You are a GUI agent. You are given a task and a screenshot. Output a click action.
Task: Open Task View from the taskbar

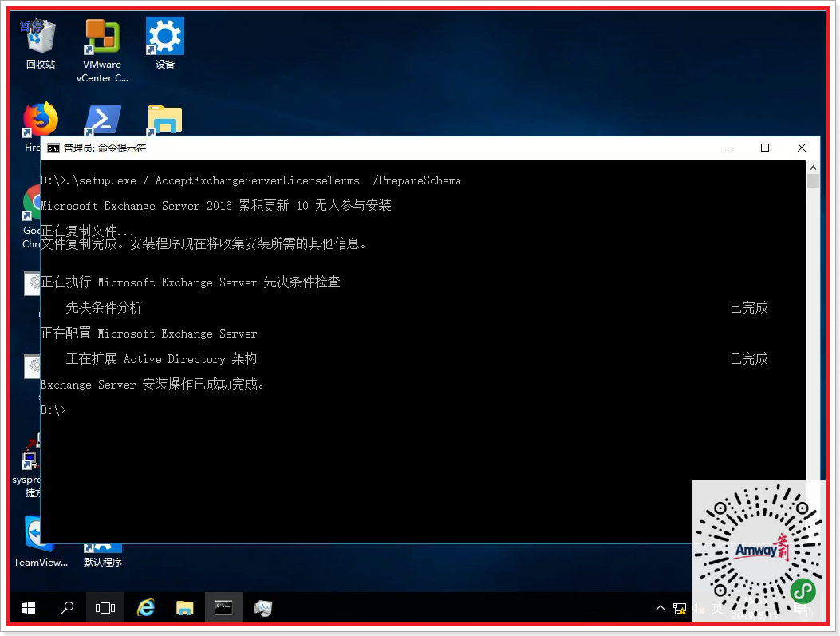pyautogui.click(x=105, y=607)
